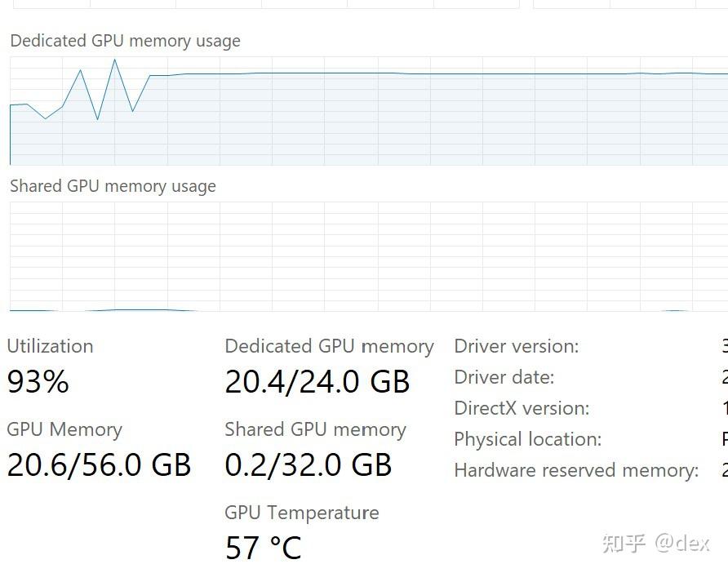This screenshot has height=573, width=728.
Task: Click the 93% utilization value
Action: (38, 382)
